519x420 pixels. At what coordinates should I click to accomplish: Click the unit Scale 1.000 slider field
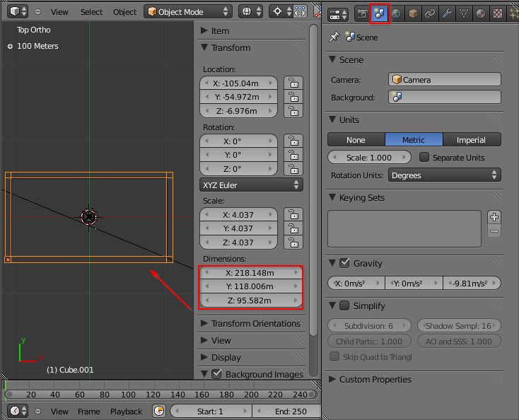click(x=369, y=158)
